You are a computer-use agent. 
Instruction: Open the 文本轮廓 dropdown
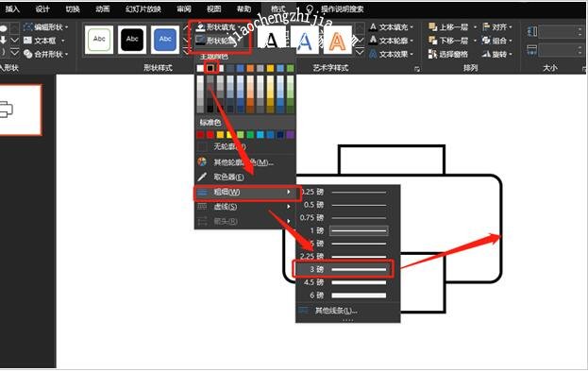point(392,41)
